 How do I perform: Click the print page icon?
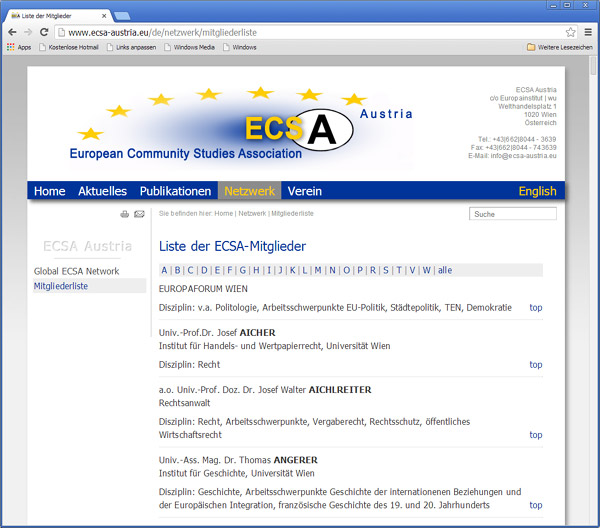click(x=125, y=214)
